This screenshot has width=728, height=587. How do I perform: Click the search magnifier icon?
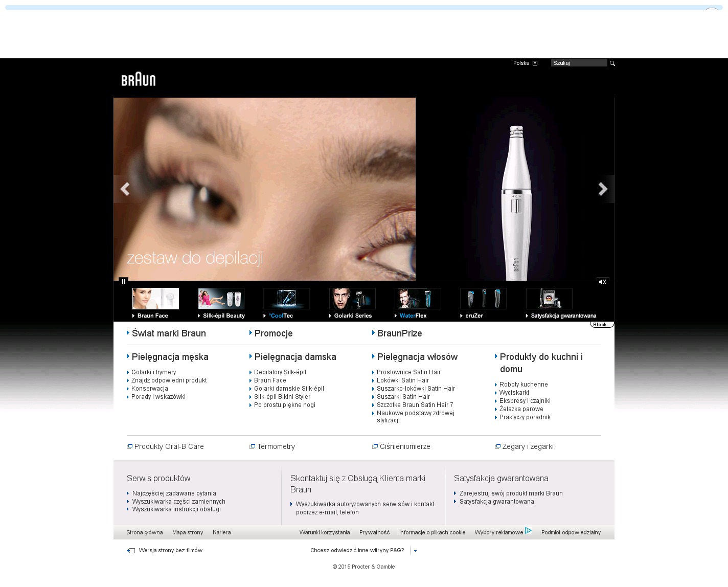point(612,63)
